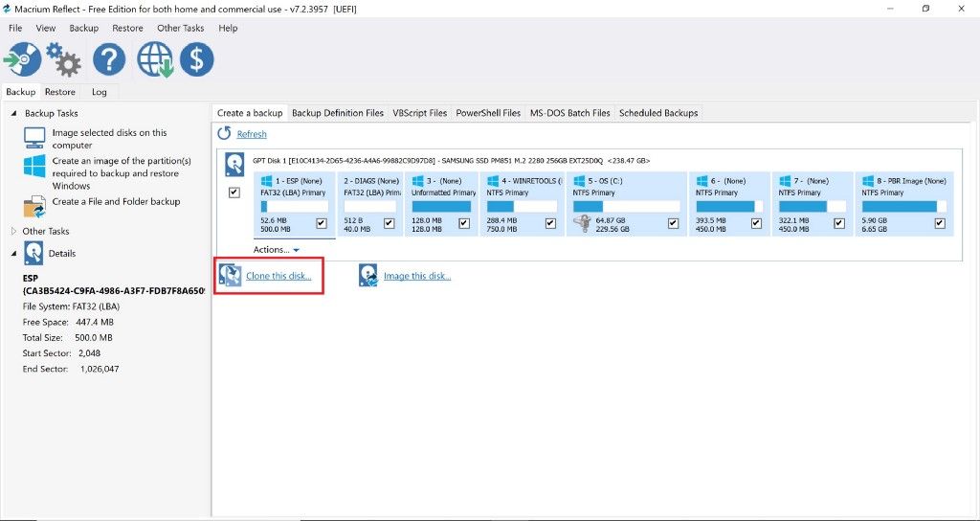This screenshot has height=521, width=980.
Task: Open settings via the gears icon
Action: tap(64, 59)
